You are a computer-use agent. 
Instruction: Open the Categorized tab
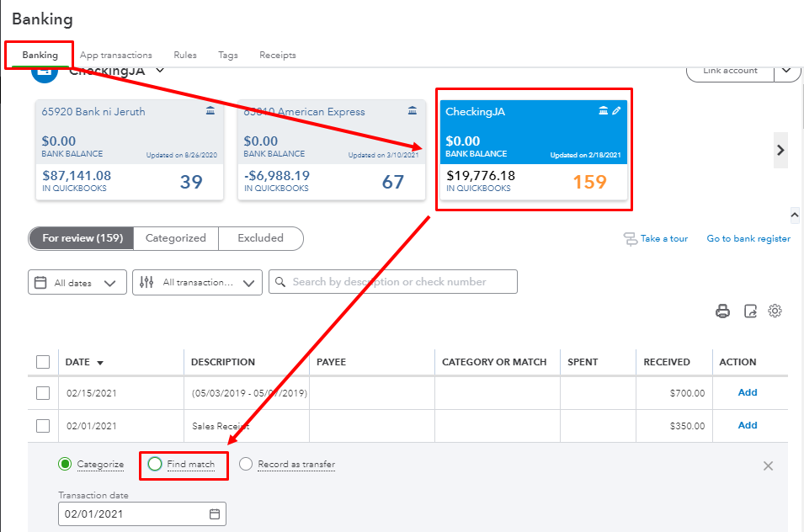[176, 238]
